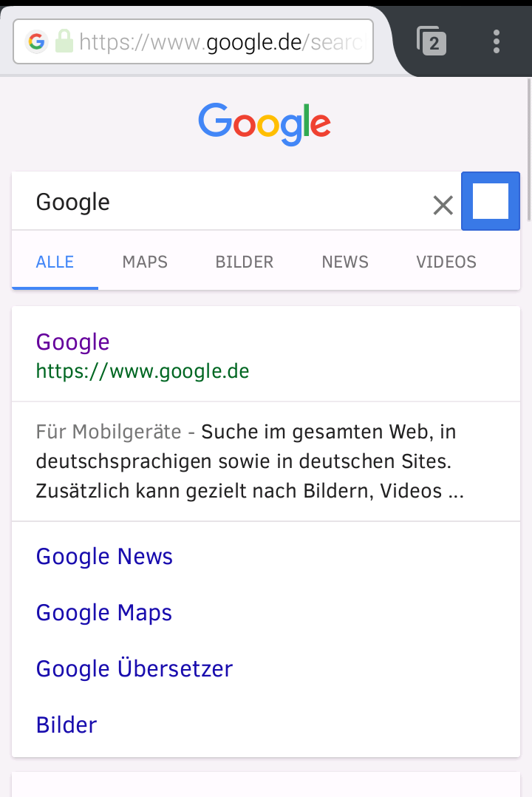The image size is (532, 797).
Task: Switch to the BILDER tab
Action: [245, 262]
